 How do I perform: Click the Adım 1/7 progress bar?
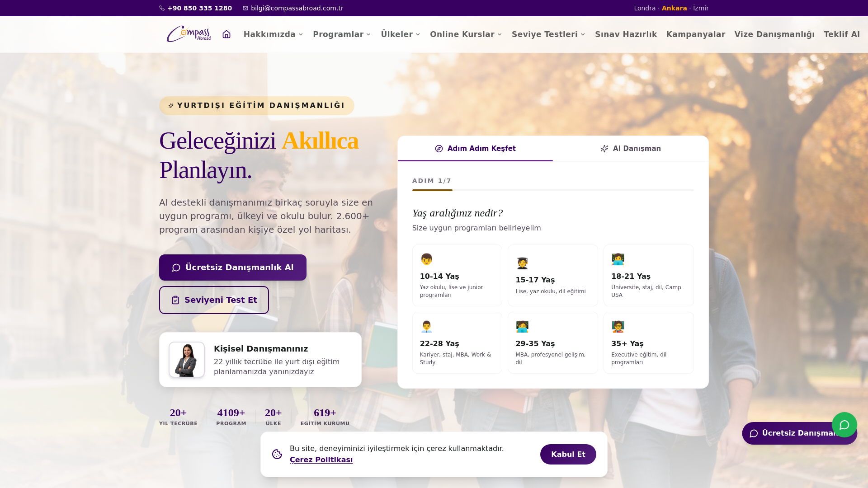click(x=553, y=190)
